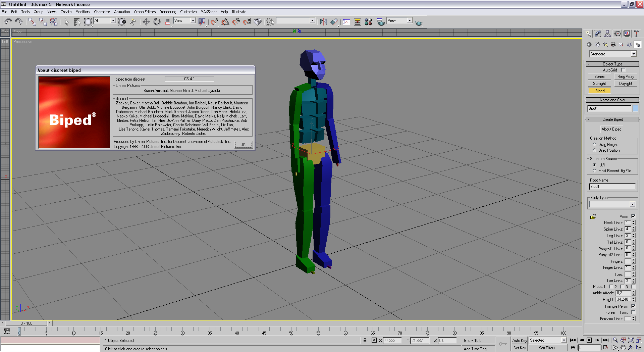
Task: Open the Utilities hammer panel tab
Action: tap(636, 34)
